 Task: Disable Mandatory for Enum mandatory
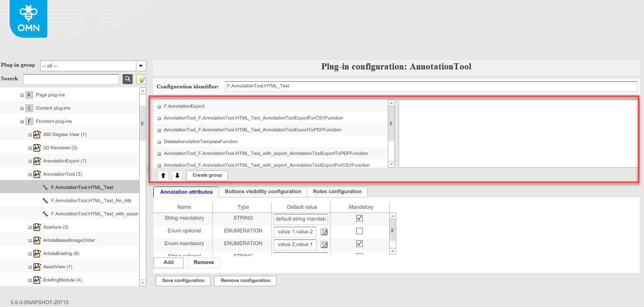[359, 243]
